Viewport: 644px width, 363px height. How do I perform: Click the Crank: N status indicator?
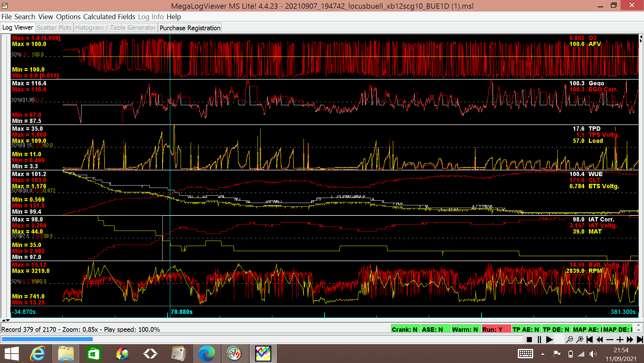coord(406,329)
